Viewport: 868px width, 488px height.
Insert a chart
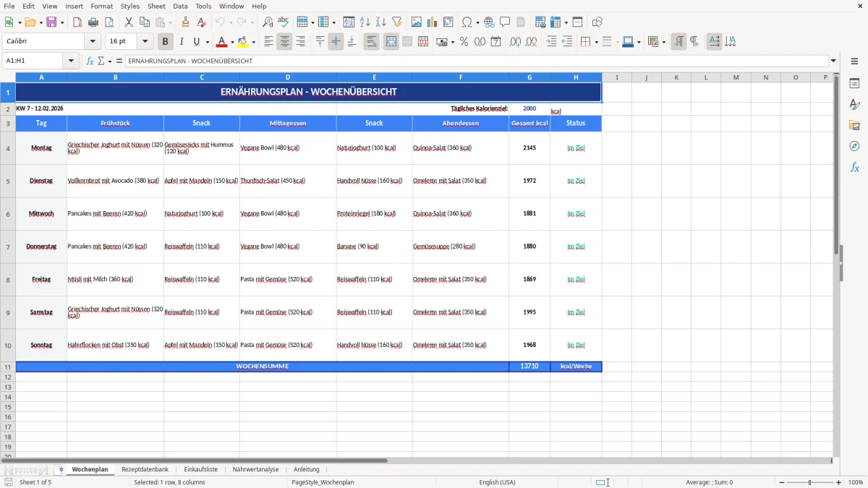[432, 22]
